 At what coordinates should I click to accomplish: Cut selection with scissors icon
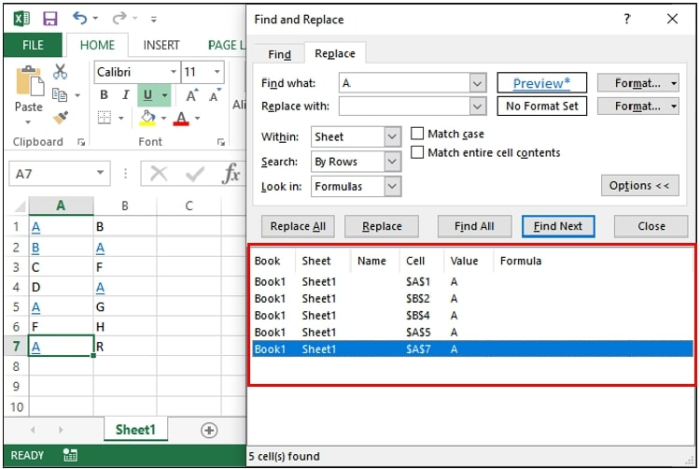tap(60, 71)
